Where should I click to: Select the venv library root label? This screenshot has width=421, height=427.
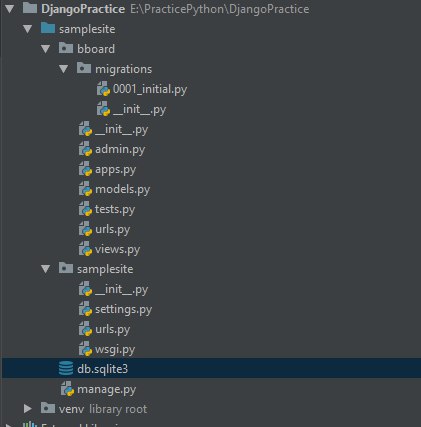(x=103, y=409)
